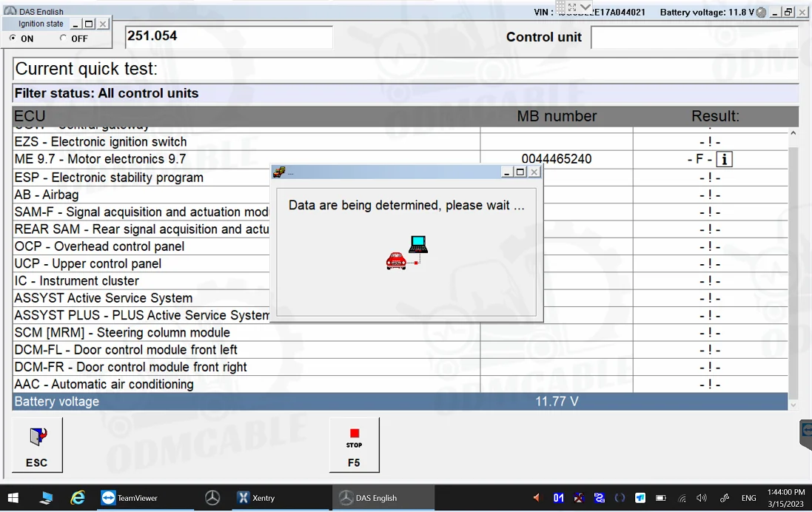Click the TeamViewer side panel tab
Image resolution: width=812 pixels, height=512 pixels.
pos(806,434)
